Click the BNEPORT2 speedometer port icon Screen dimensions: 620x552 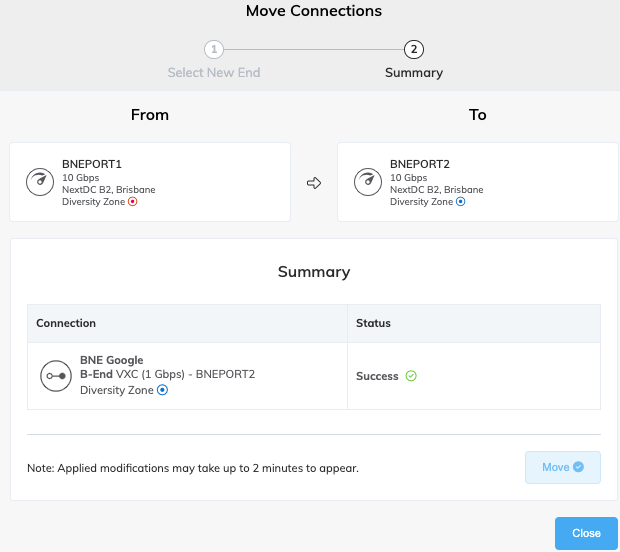pos(367,182)
